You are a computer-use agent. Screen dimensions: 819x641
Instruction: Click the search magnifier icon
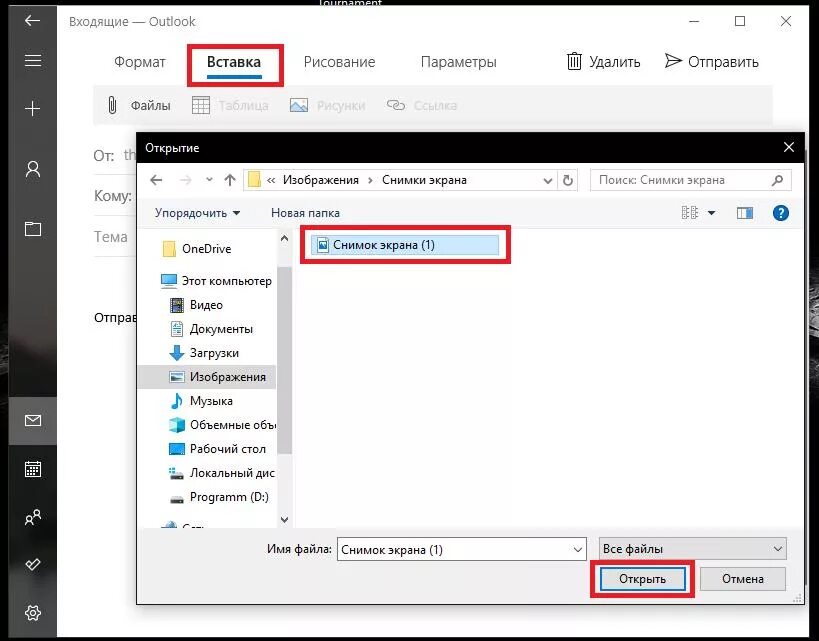pos(777,180)
